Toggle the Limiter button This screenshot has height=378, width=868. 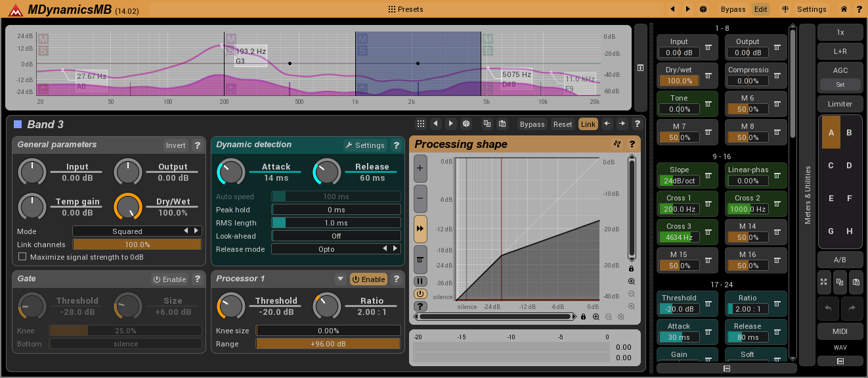tap(840, 104)
